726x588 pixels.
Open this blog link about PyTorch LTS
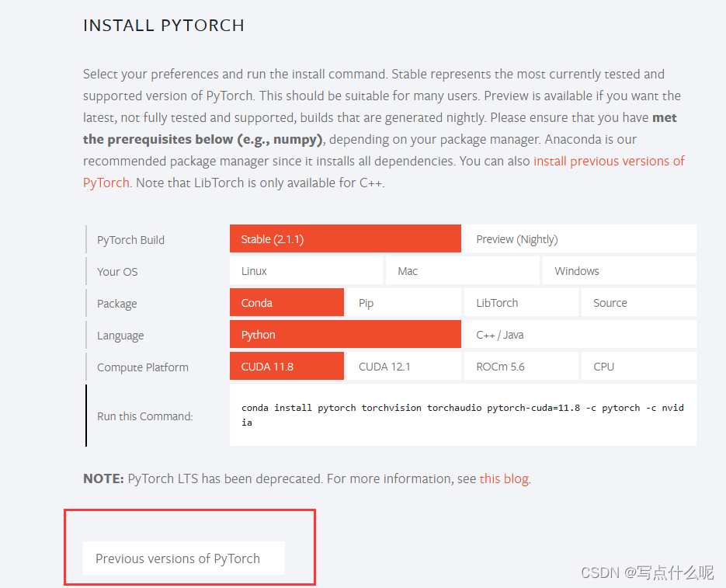click(x=503, y=478)
